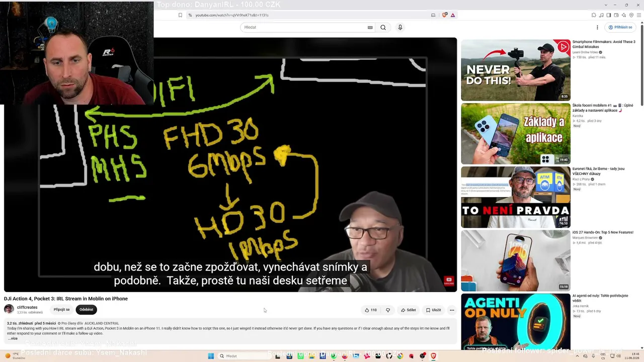Open the "Agenti od nuly" video thumbnail
The image size is (644, 362).
pos(516,322)
